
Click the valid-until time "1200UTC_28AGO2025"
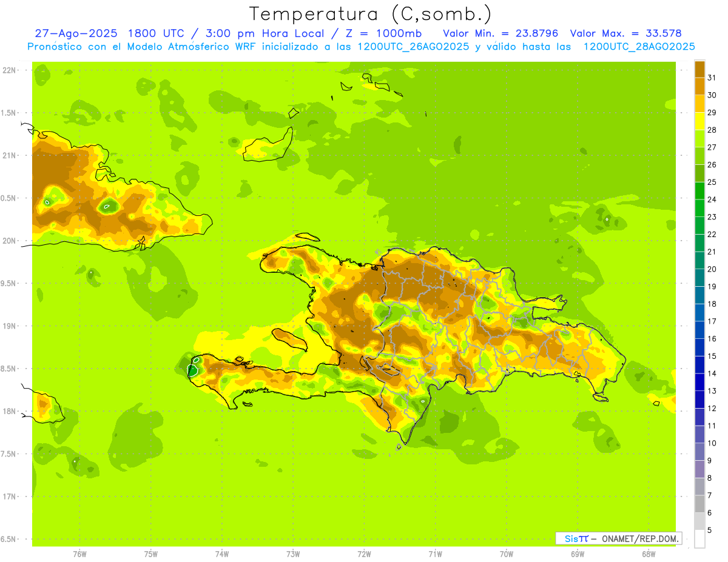tap(639, 47)
